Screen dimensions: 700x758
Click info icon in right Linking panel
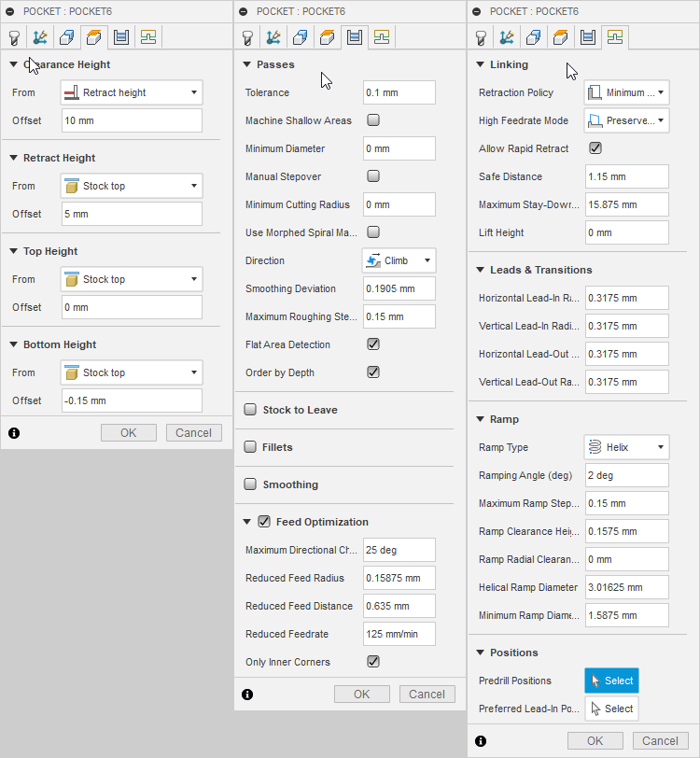[481, 741]
